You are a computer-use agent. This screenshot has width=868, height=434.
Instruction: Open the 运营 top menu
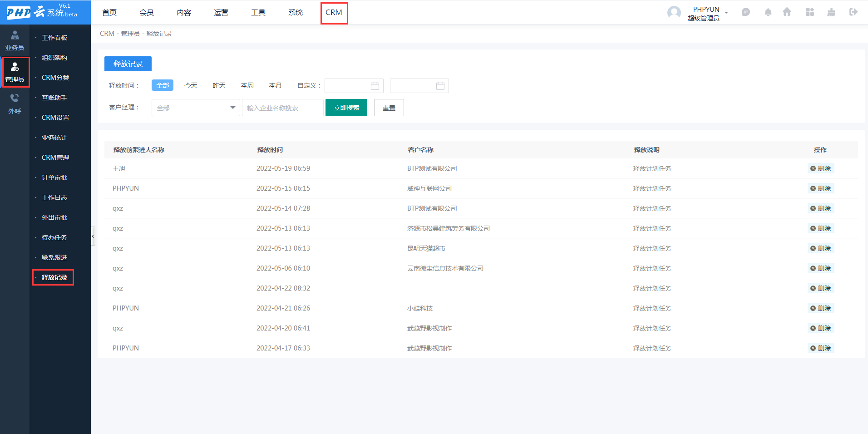click(x=221, y=12)
